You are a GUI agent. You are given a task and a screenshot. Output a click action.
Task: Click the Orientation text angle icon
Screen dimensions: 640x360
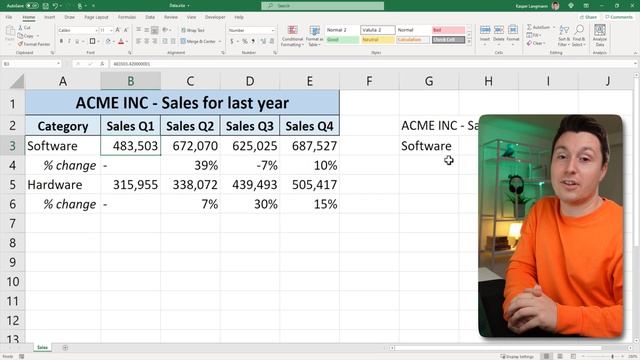pyautogui.click(x=165, y=30)
